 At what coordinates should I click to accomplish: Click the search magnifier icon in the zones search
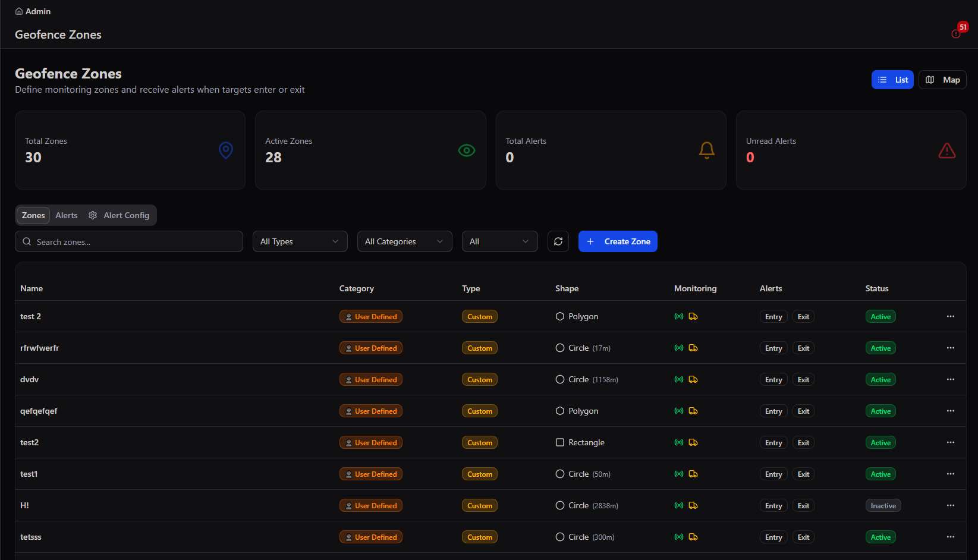coord(27,241)
